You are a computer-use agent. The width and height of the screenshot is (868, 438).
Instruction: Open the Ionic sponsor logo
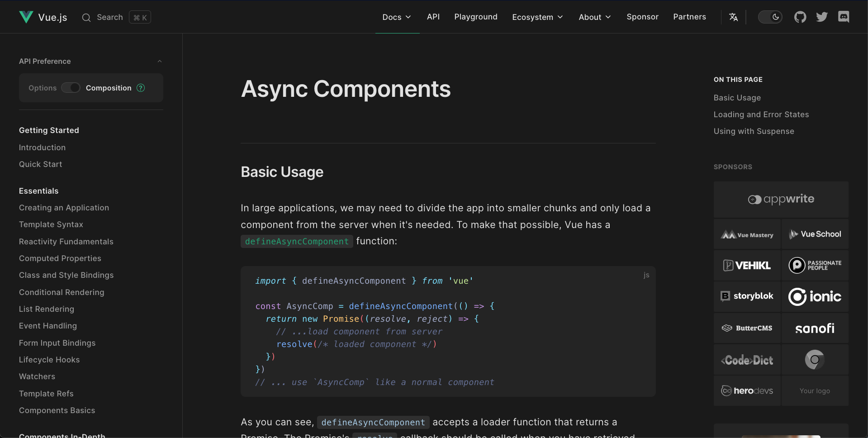tap(815, 297)
